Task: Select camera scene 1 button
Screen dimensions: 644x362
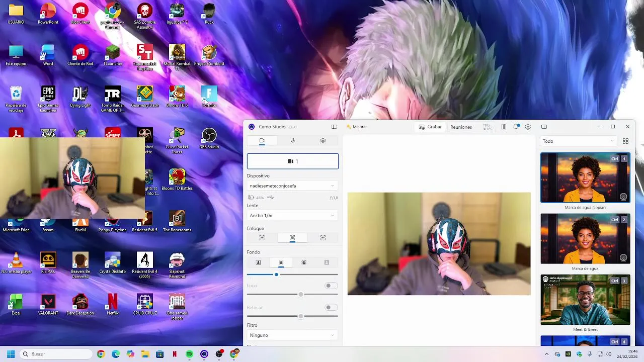Action: point(293,161)
